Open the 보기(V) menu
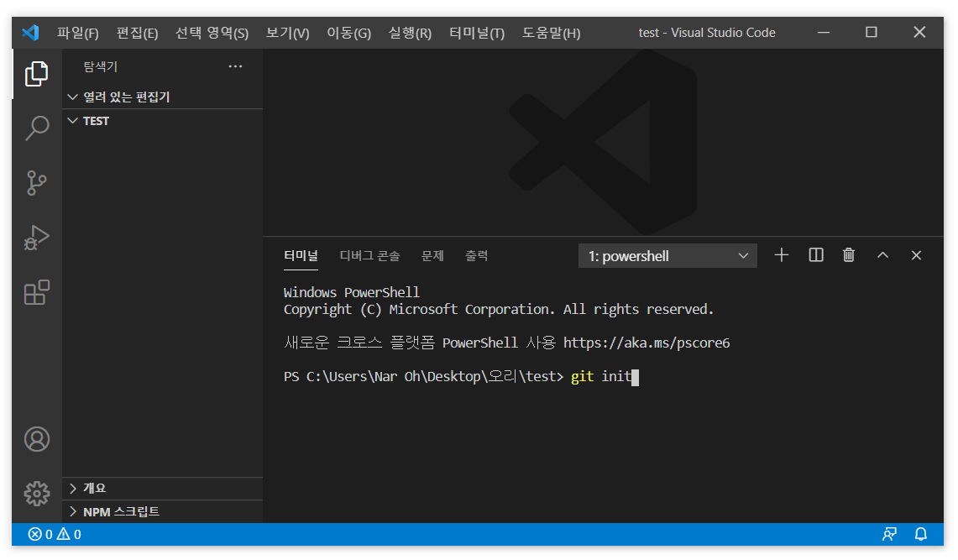Image resolution: width=958 pixels, height=560 pixels. [x=287, y=33]
